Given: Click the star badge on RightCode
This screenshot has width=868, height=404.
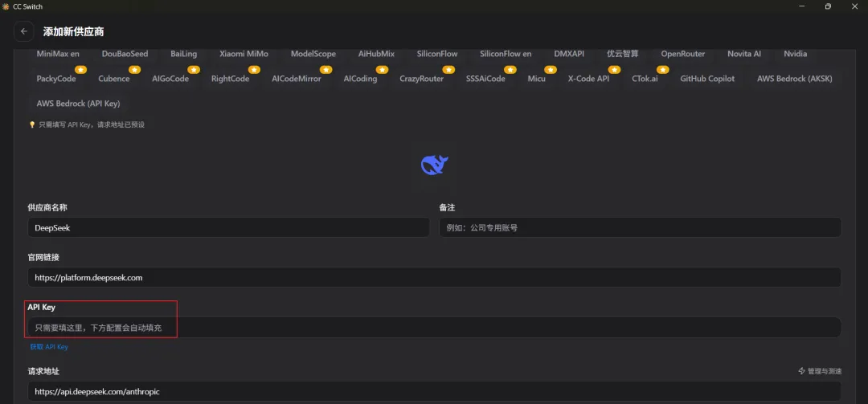Looking at the screenshot, I should [x=254, y=70].
